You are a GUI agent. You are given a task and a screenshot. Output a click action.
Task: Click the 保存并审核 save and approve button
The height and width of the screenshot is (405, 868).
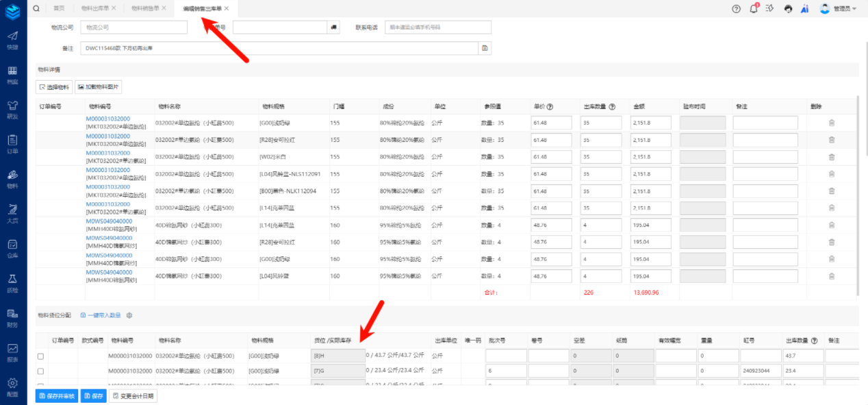click(x=56, y=396)
